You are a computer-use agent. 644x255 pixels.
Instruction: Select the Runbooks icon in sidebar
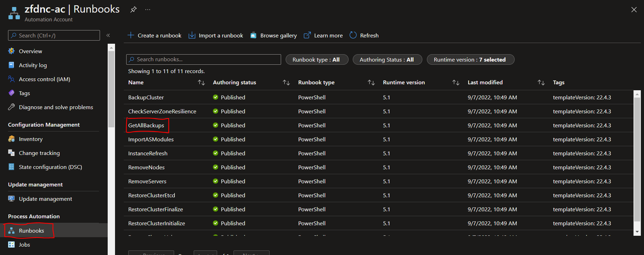pyautogui.click(x=12, y=231)
